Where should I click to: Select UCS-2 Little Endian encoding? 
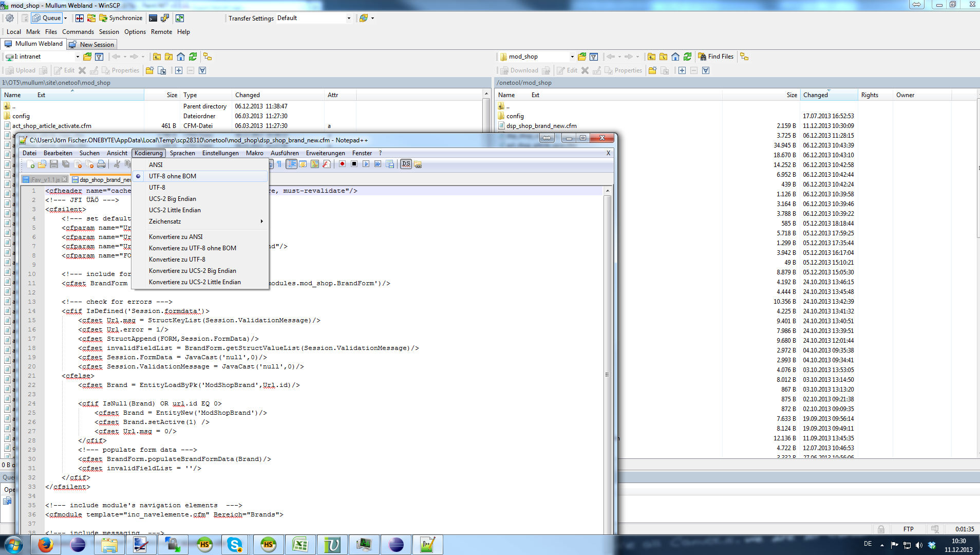click(x=175, y=210)
